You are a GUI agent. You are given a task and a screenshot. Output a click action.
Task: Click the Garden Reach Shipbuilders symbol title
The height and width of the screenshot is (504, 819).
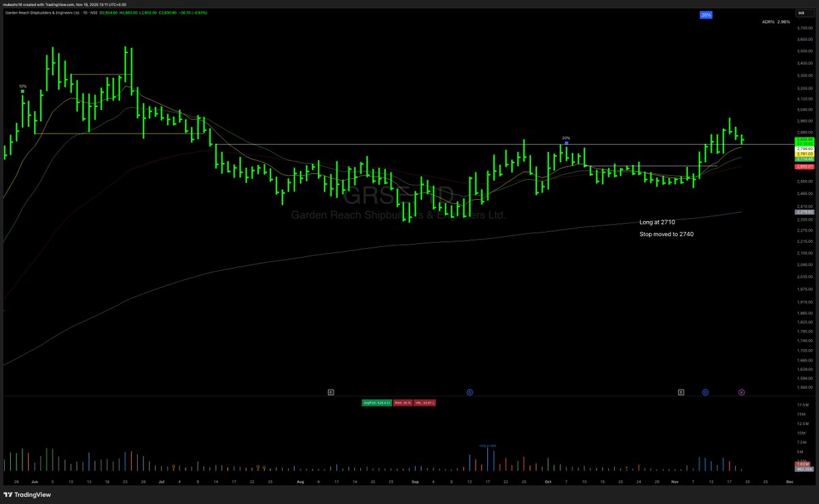pyautogui.click(x=44, y=12)
